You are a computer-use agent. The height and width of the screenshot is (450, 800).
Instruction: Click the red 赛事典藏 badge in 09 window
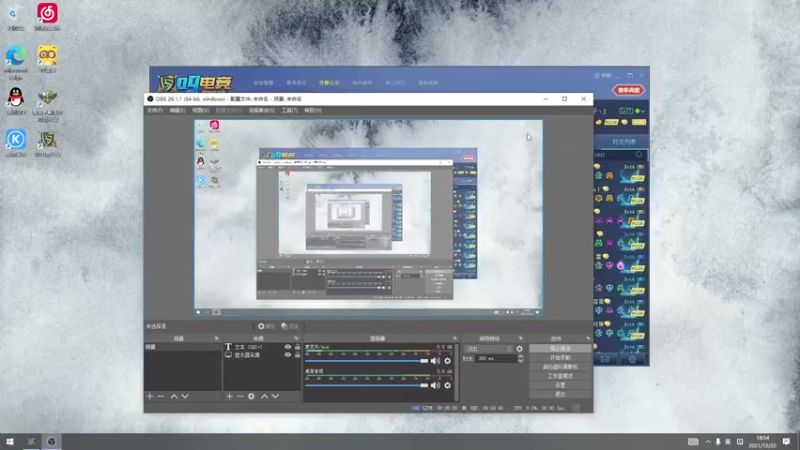tap(628, 90)
